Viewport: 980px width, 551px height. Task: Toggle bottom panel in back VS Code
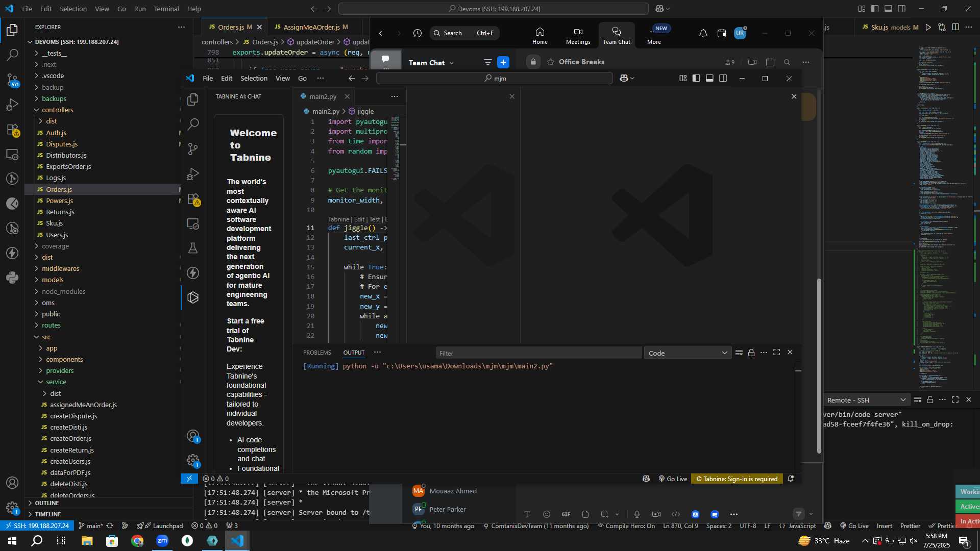pyautogui.click(x=888, y=9)
